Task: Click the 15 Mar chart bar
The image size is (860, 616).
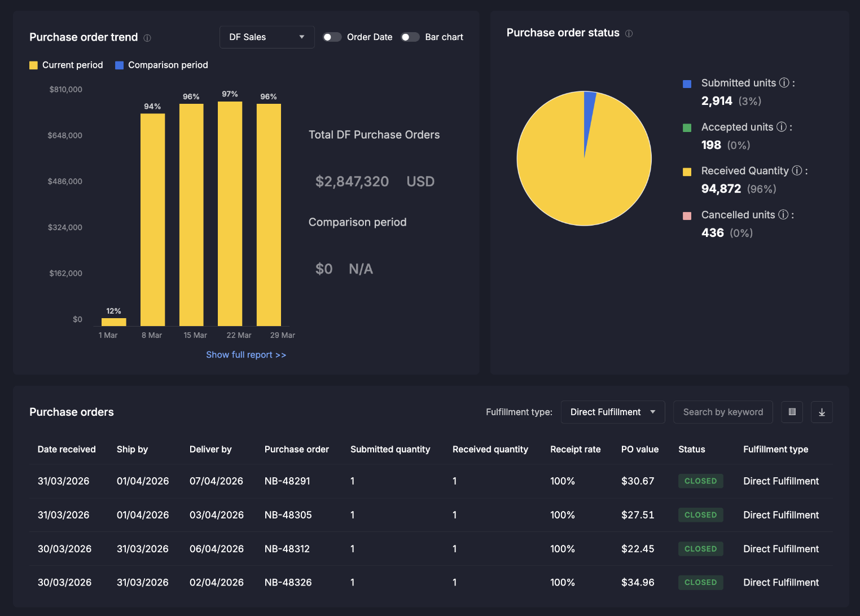Action: [x=191, y=215]
